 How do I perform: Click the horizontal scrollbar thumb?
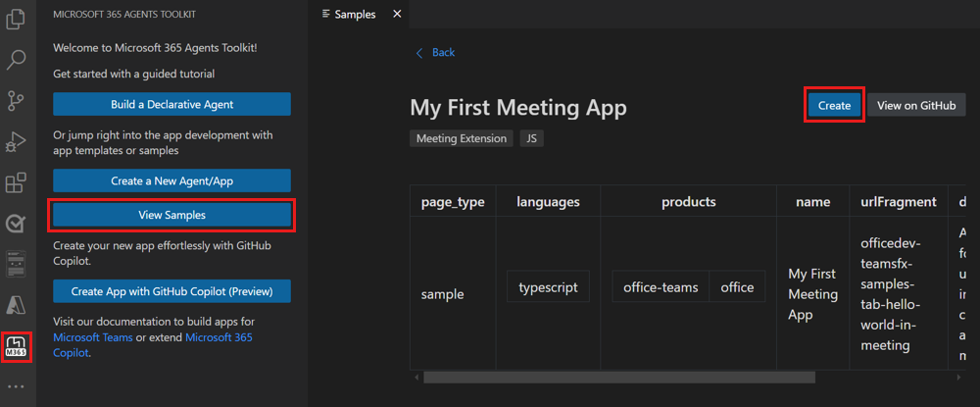point(618,377)
